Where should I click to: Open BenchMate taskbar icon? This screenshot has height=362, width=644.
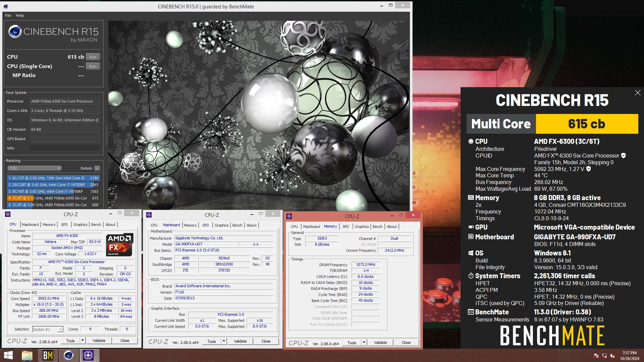point(48,355)
